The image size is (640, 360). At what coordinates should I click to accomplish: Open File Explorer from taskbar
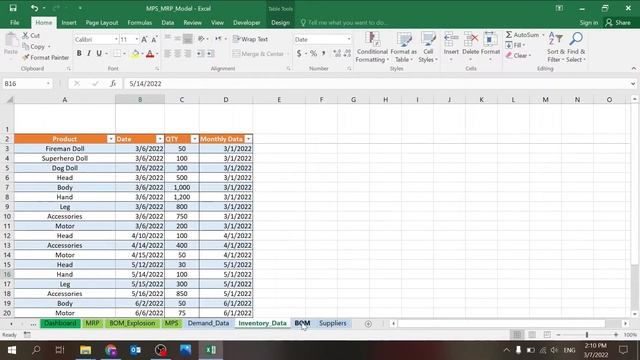(x=85, y=350)
